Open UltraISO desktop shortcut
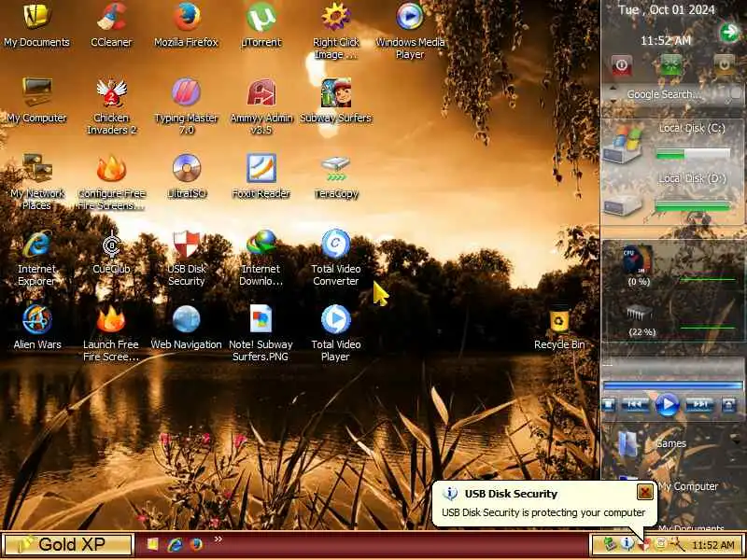This screenshot has height=560, width=747. click(186, 176)
